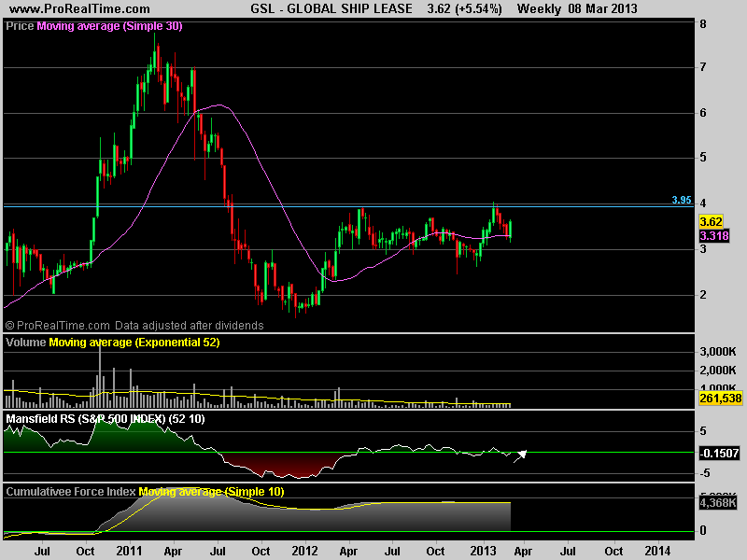Screen dimensions: 747x560
Task: Select the Cumulativee Force Index label
Action: pyautogui.click(x=71, y=492)
